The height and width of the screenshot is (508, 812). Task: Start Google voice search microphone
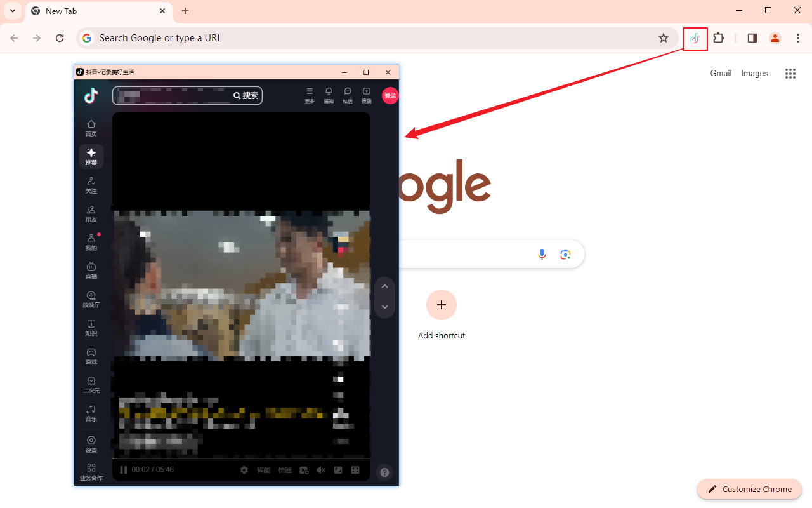click(x=542, y=254)
